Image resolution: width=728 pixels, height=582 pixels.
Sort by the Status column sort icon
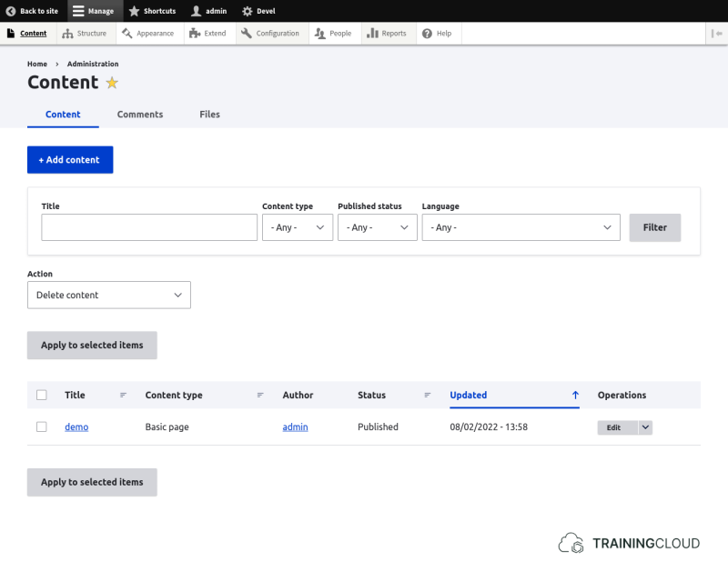point(428,395)
